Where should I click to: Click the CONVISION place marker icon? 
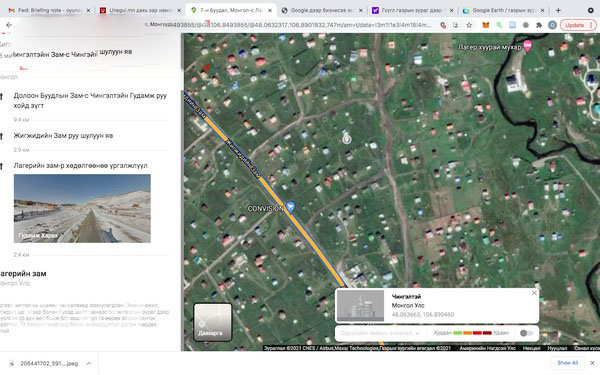290,207
